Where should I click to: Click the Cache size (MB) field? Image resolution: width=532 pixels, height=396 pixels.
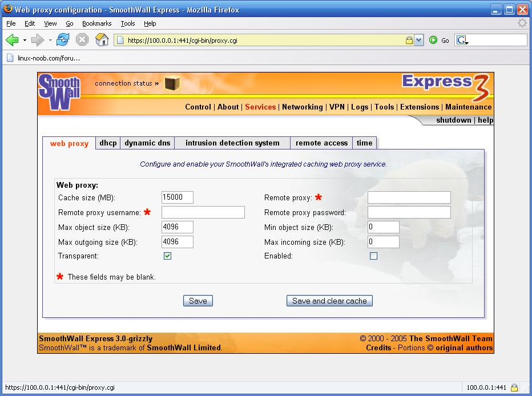(x=178, y=197)
